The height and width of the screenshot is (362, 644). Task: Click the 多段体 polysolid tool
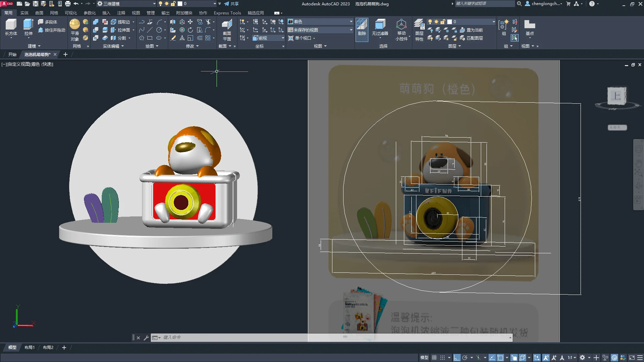(47, 22)
